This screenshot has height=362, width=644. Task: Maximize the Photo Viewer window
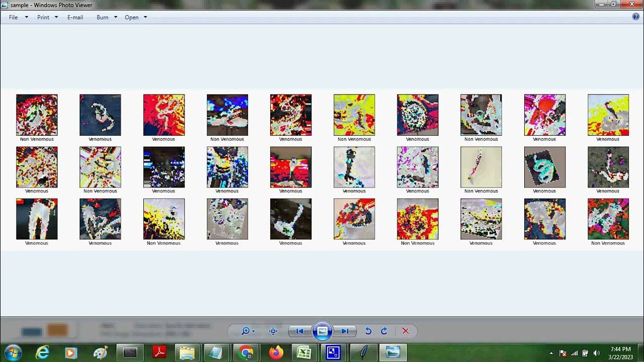click(x=614, y=5)
